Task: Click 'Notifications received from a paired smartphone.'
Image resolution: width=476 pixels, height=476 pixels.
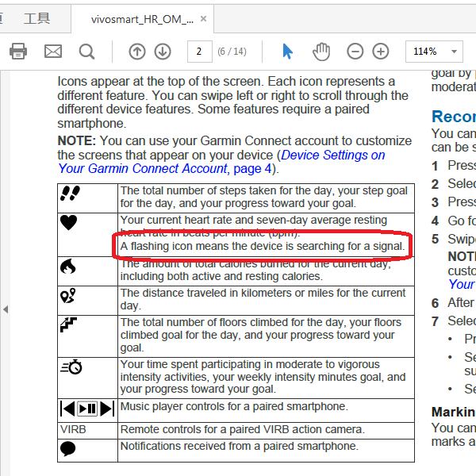Action: click(x=240, y=446)
